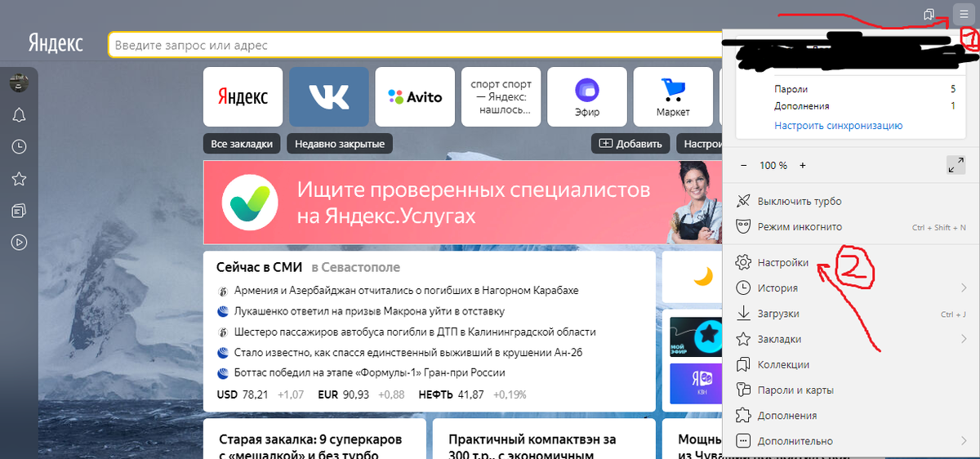Open favorites star in the sidebar
Screen dimensions: 980x459
coord(19,179)
